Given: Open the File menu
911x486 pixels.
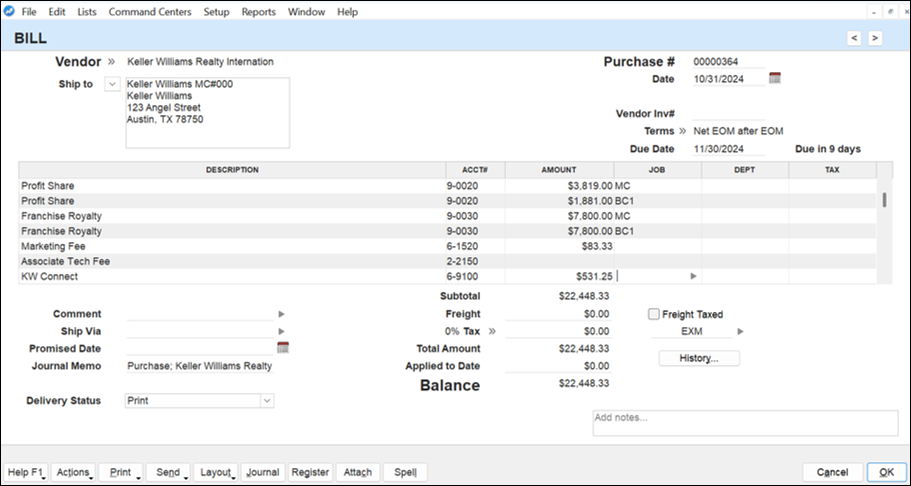Looking at the screenshot, I should (x=28, y=12).
